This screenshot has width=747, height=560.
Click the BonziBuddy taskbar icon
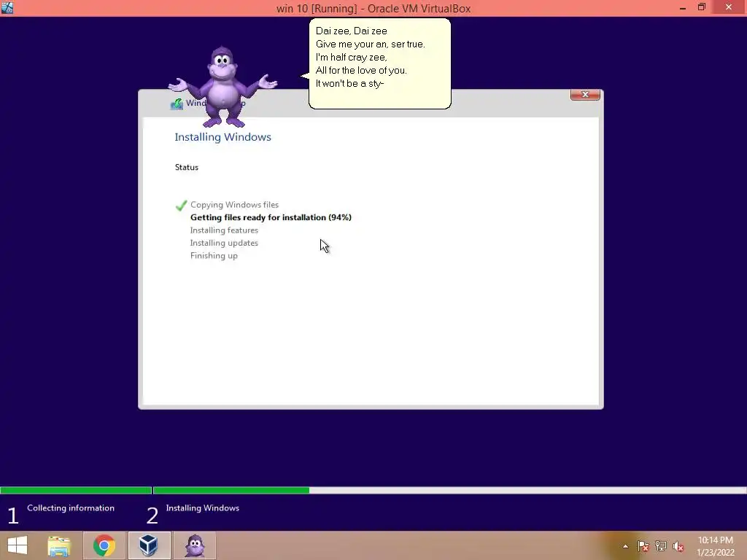(x=194, y=545)
